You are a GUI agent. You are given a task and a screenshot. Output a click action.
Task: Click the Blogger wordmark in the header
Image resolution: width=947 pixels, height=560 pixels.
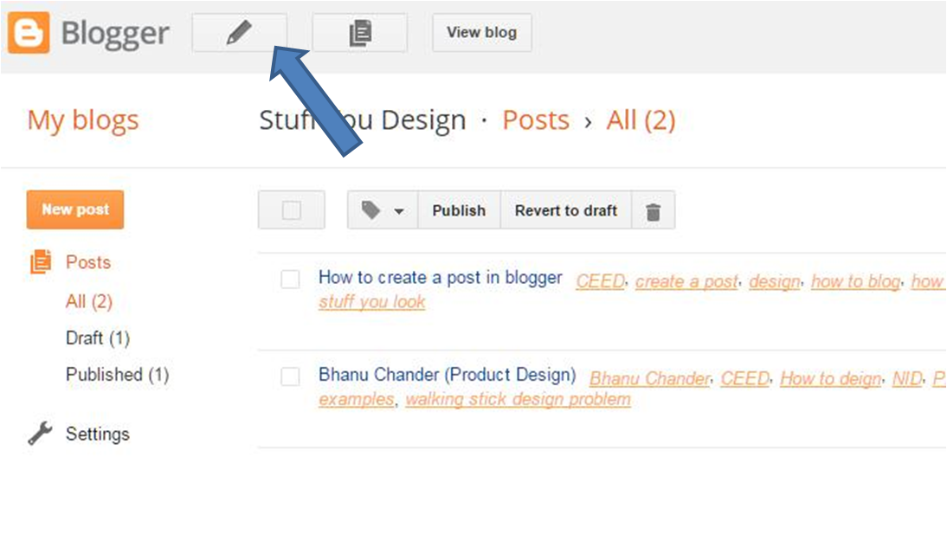114,32
